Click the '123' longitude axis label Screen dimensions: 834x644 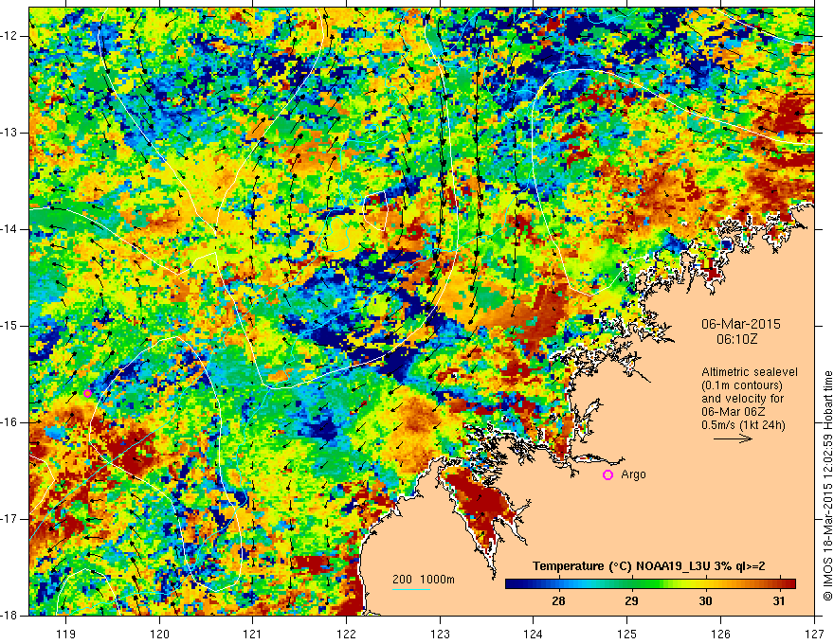coord(440,634)
